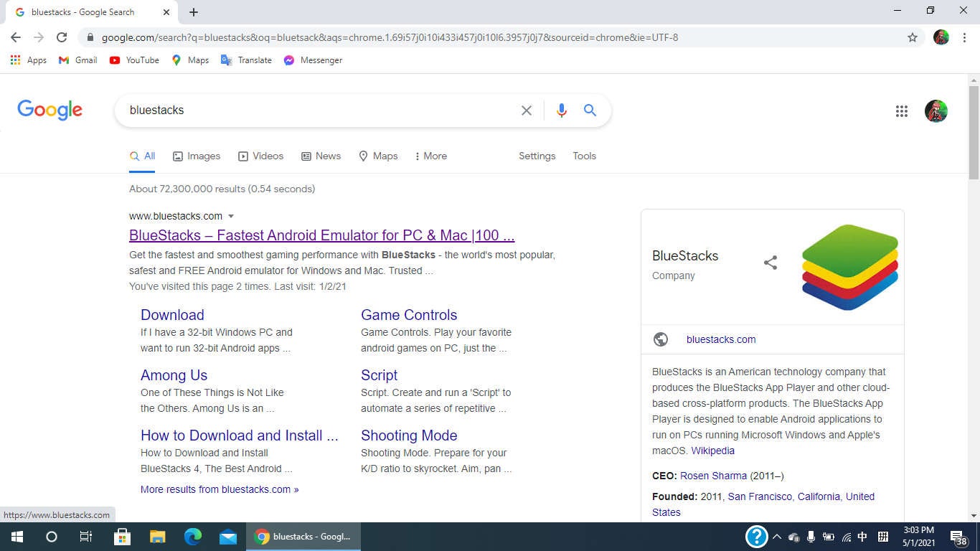The image size is (980, 551).
Task: Expand the More search filters menu
Action: click(x=430, y=156)
